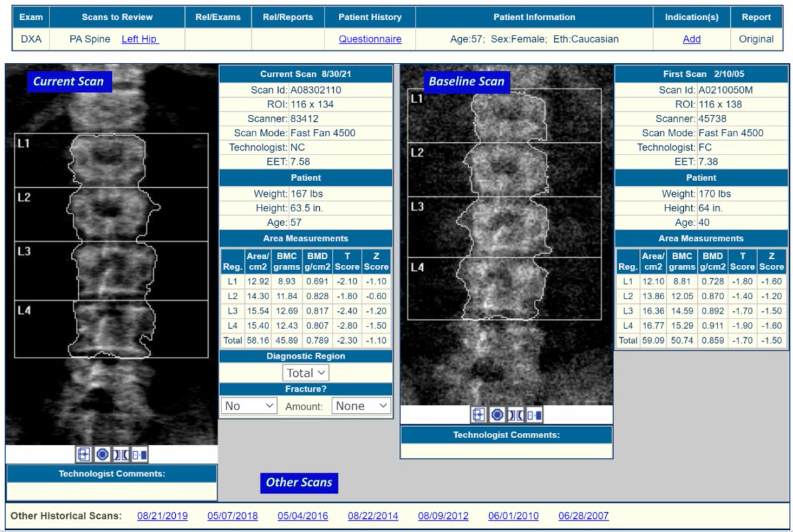Click the Rel/Reports column header
This screenshot has height=532, width=793.
288,17
